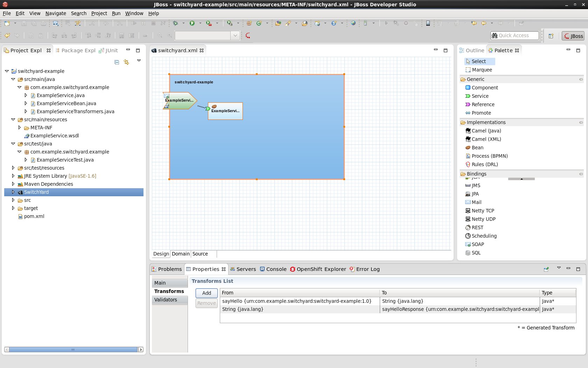Click the Last Edit Location arrow icon
This screenshot has width=588, height=368.
[474, 23]
